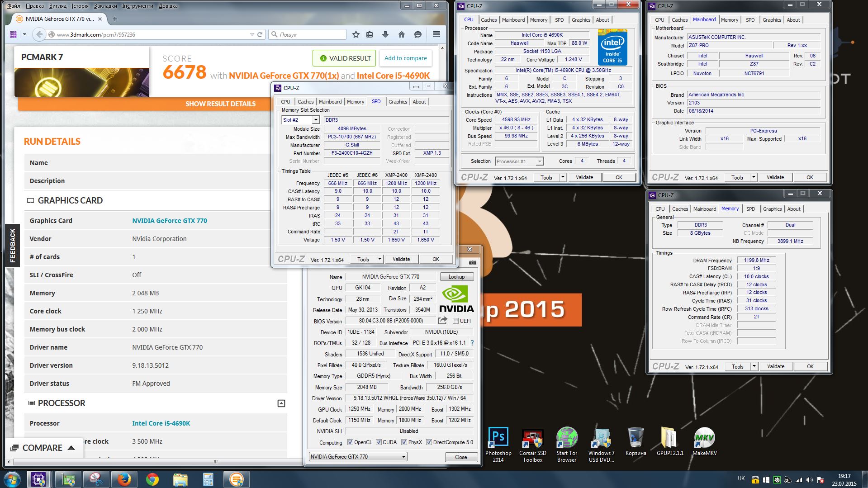Open the GPU-Z graphics card selector dropdown
868x488 pixels.
coord(358,457)
